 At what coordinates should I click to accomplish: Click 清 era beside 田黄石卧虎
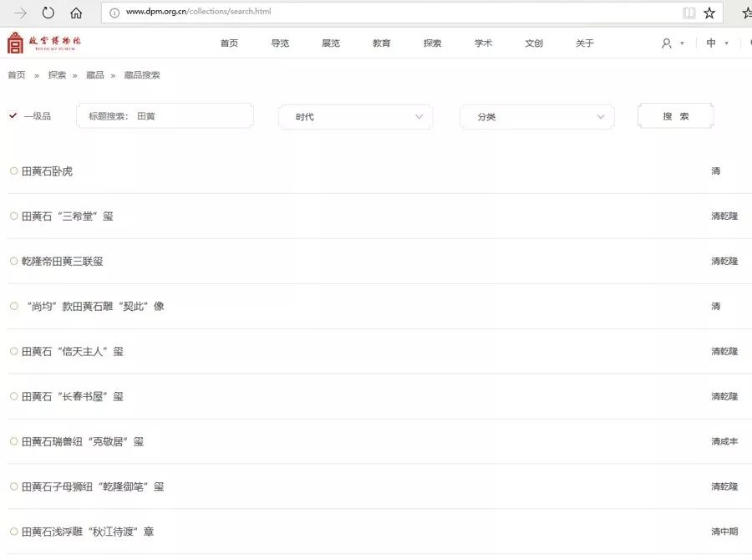click(x=715, y=171)
